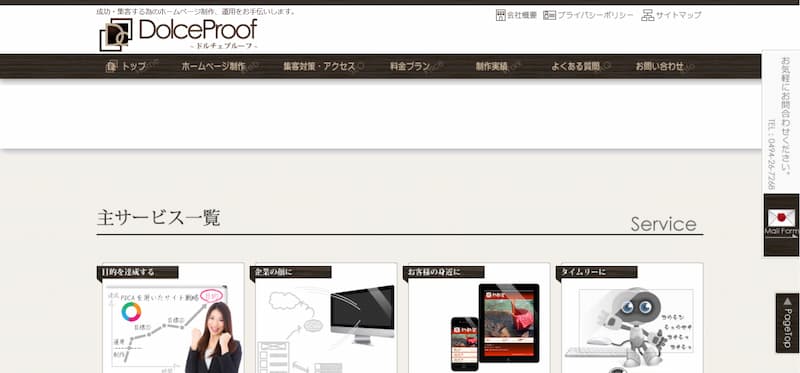800x373 pixels.
Task: Click the DolceProof logo
Action: click(x=178, y=34)
